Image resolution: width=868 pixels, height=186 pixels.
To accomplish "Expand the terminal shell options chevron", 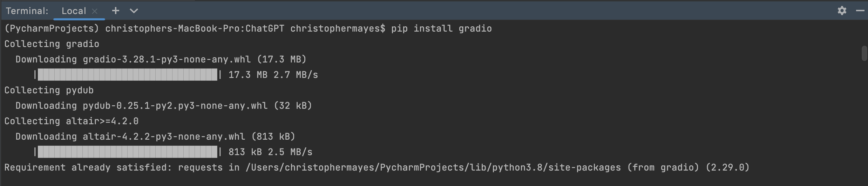I will point(134,11).
